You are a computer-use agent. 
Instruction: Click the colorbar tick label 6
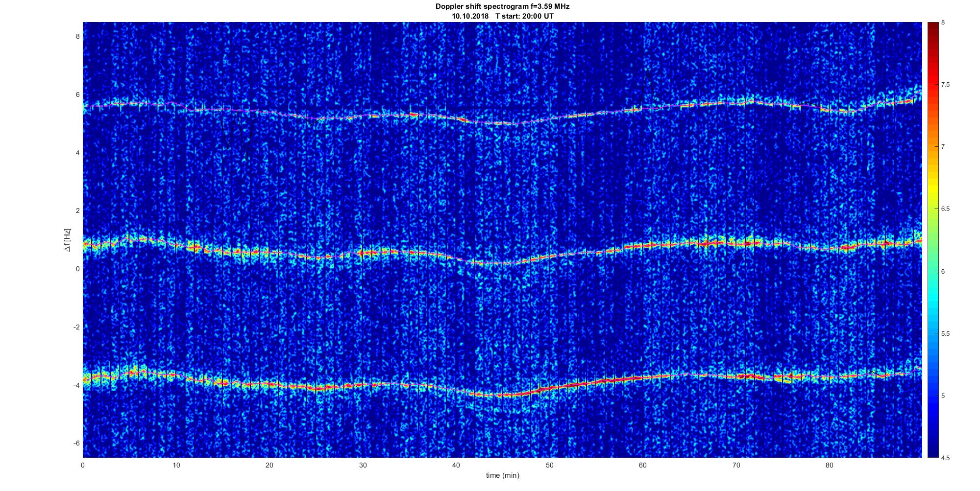pyautogui.click(x=943, y=271)
